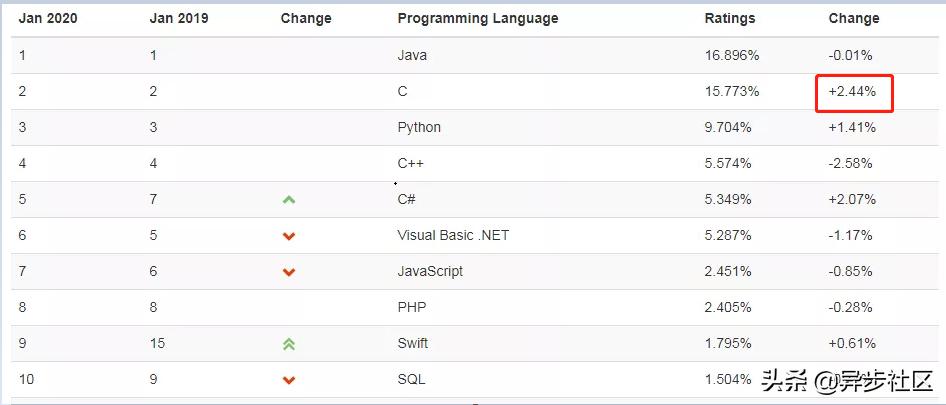Click Java's 16.896% rating value
This screenshot has width=946, height=405.
click(732, 55)
